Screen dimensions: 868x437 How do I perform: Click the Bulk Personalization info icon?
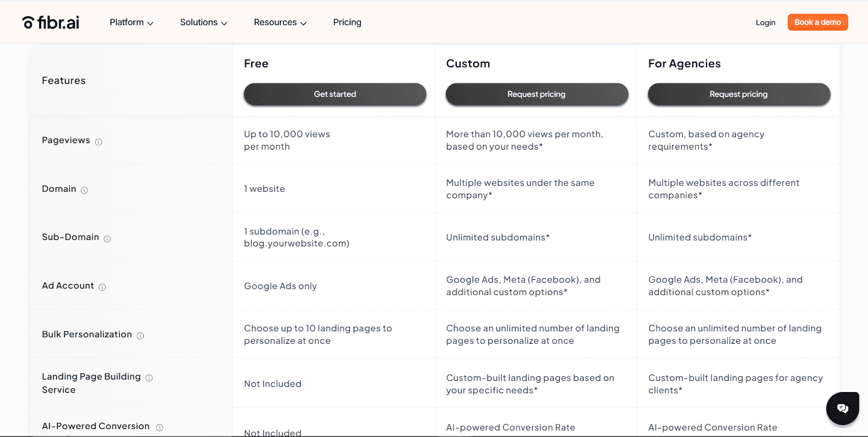coord(141,336)
